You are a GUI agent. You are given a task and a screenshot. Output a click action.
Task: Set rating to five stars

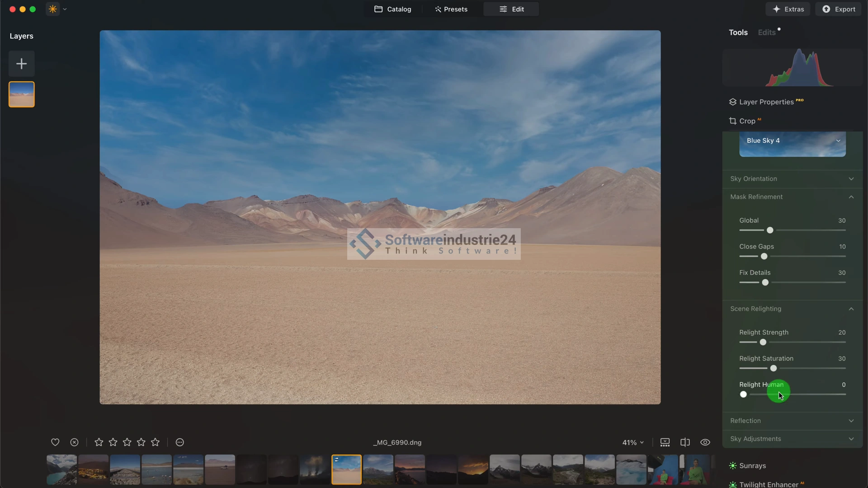(x=156, y=442)
